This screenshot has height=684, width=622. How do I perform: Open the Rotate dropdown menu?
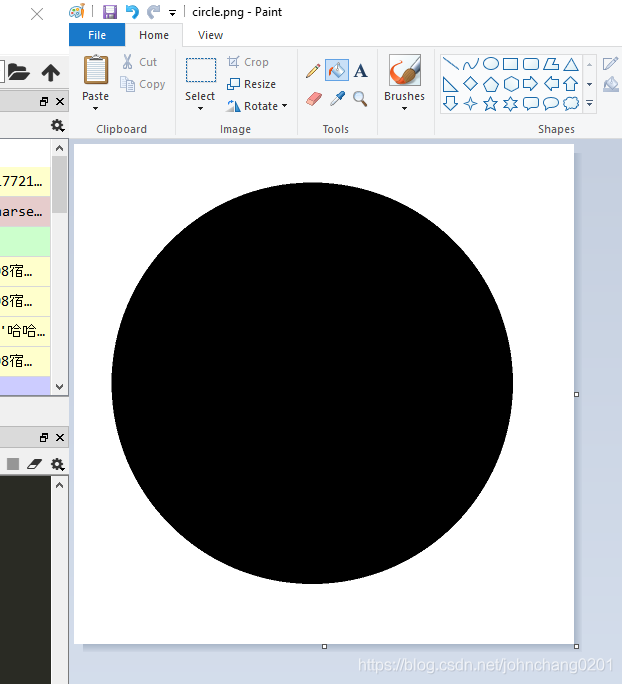click(x=257, y=106)
